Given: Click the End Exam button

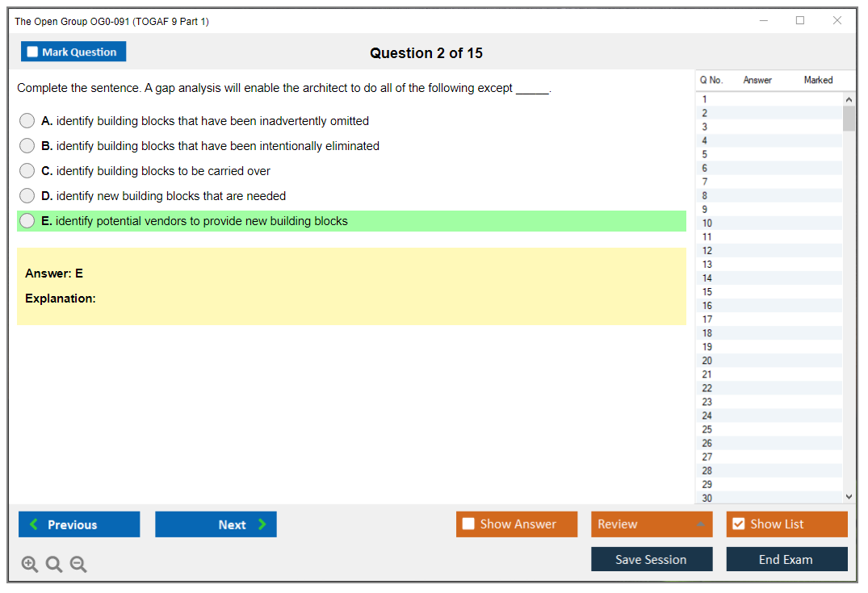Looking at the screenshot, I should [786, 559].
